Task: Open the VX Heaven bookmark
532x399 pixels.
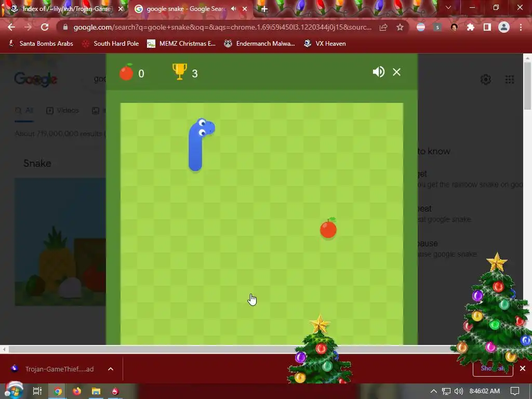Action: [x=325, y=44]
